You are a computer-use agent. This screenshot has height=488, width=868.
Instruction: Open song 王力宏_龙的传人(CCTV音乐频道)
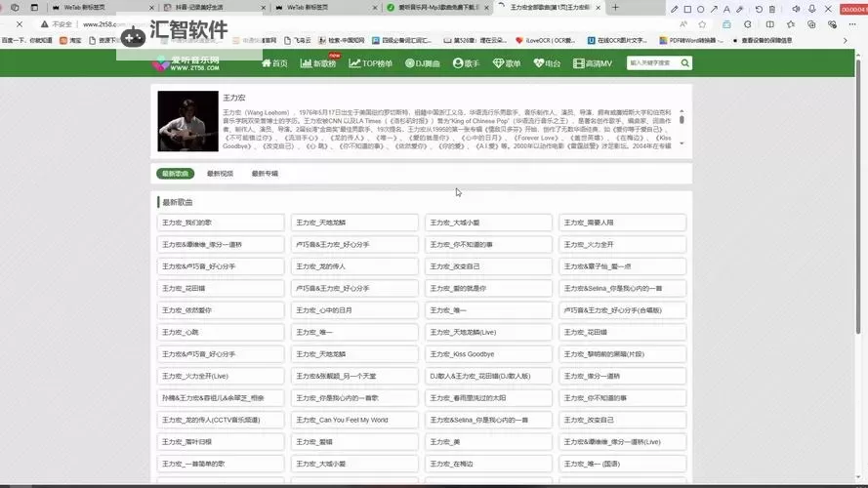tap(221, 420)
